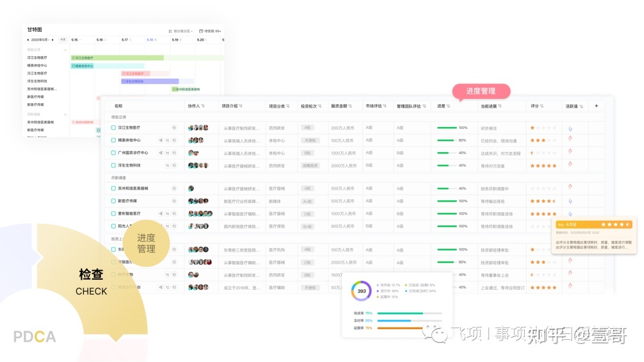Check the 汉江生物医疗 row checkbox
This screenshot has width=644, height=362.
click(113, 128)
